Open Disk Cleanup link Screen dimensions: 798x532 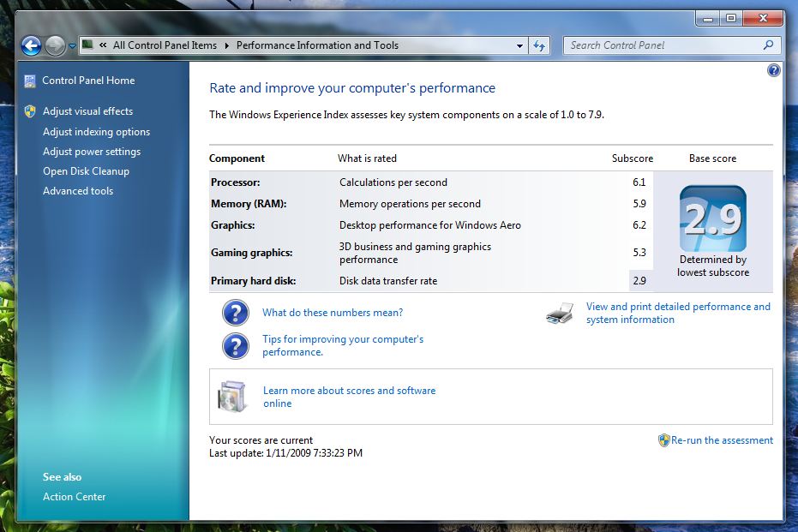[86, 171]
